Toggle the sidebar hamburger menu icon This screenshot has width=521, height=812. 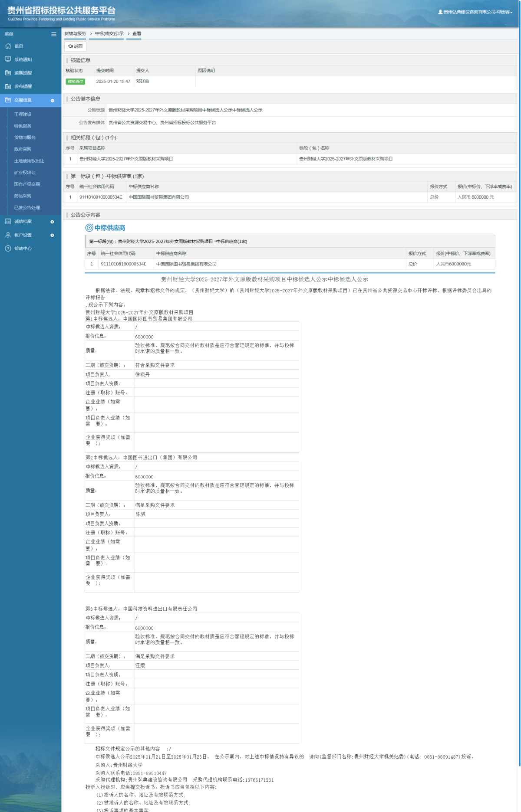(54, 34)
